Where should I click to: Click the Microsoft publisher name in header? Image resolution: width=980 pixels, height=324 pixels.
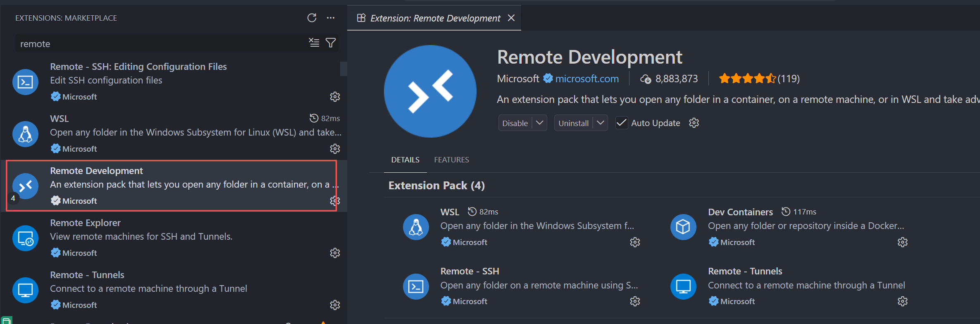point(518,79)
